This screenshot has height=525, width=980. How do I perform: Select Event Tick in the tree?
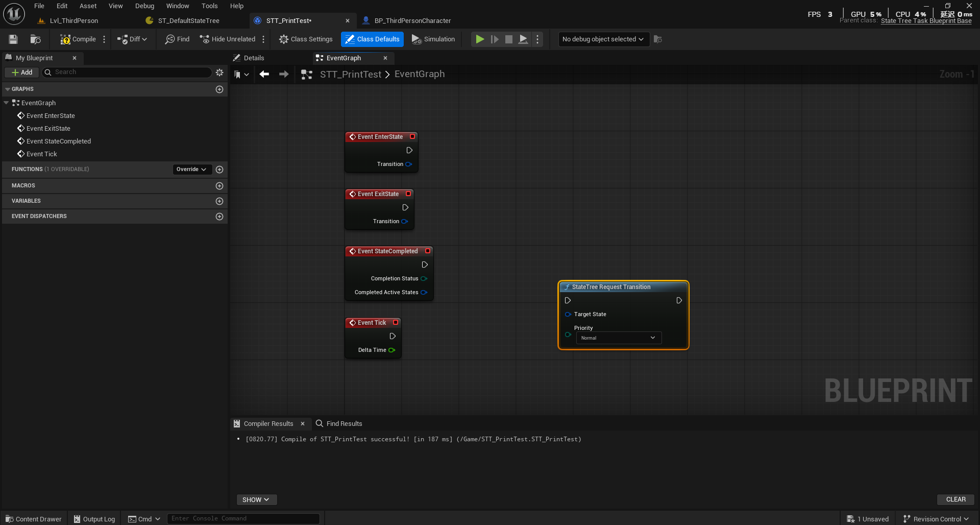coord(42,154)
